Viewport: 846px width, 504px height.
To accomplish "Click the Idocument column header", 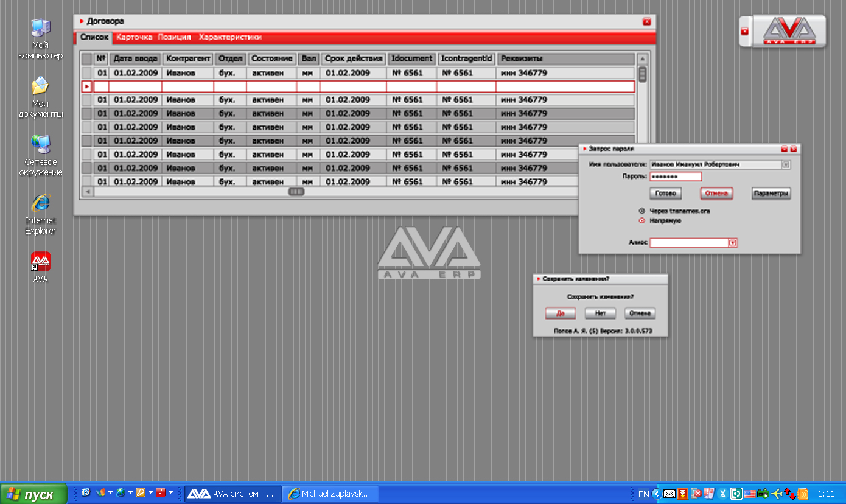I will point(412,59).
